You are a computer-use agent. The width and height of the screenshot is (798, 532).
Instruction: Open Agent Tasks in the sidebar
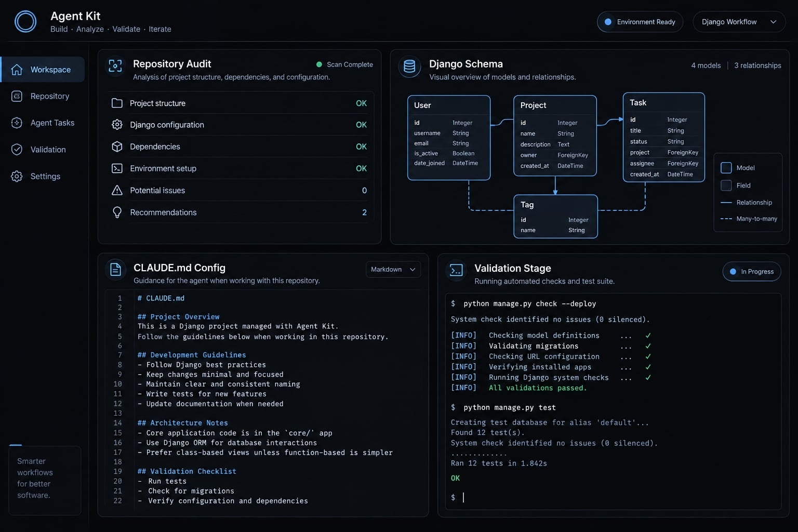[x=43, y=123]
